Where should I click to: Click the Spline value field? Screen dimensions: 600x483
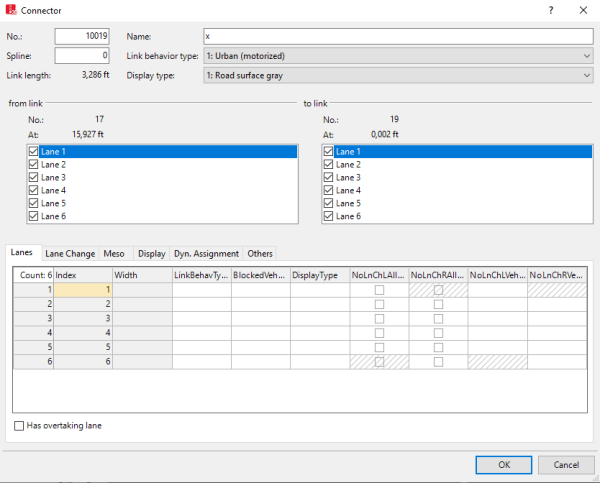click(81, 55)
